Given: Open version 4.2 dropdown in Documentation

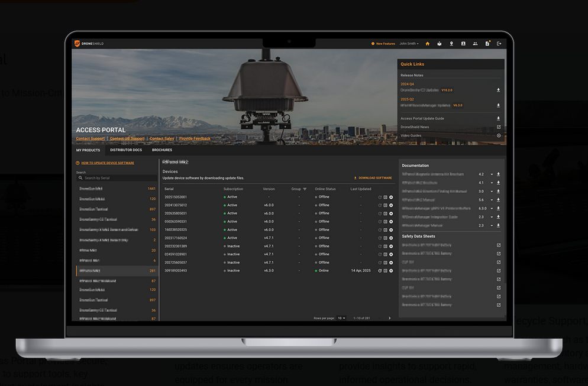Looking at the screenshot, I should tap(491, 174).
